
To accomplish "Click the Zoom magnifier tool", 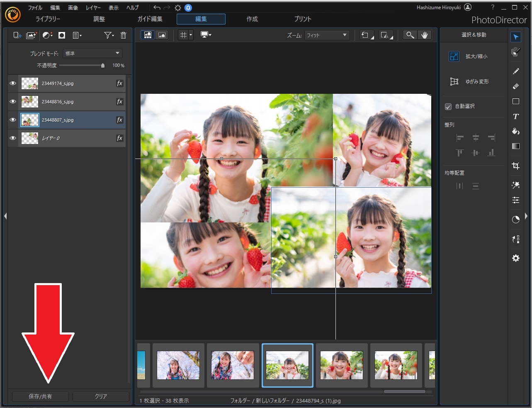I will 410,35.
